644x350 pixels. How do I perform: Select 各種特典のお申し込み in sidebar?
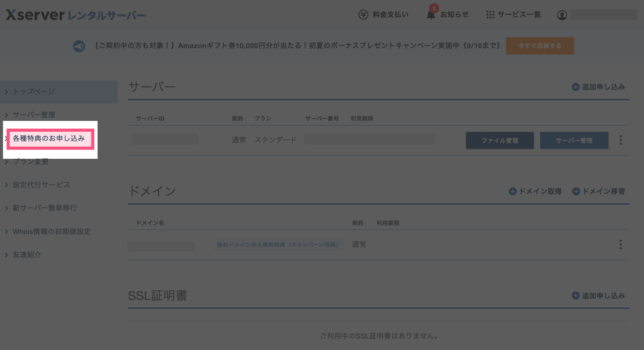tap(49, 139)
